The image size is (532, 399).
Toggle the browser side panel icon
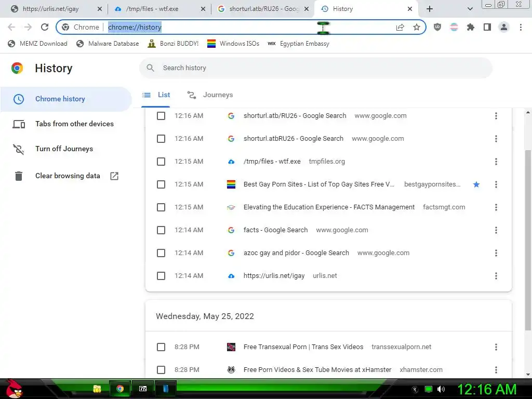click(487, 27)
